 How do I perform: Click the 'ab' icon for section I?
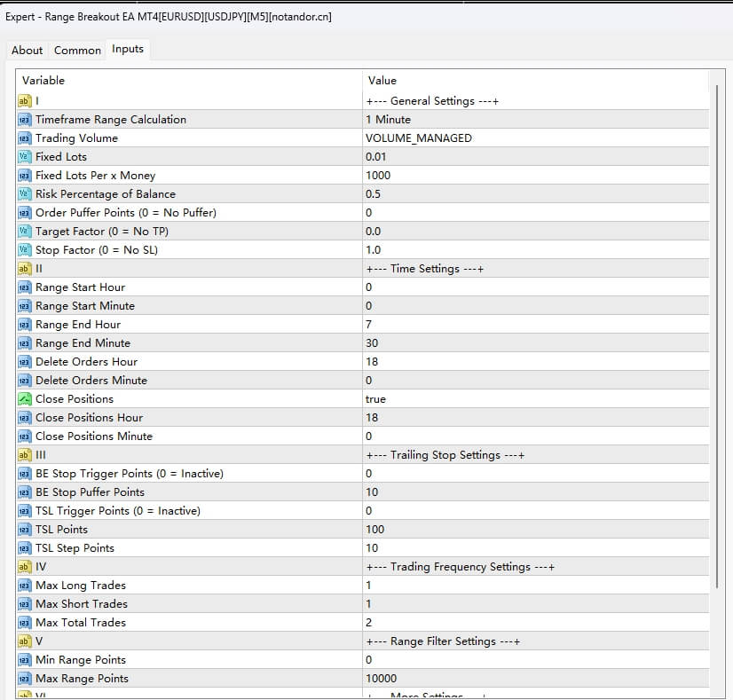24,101
